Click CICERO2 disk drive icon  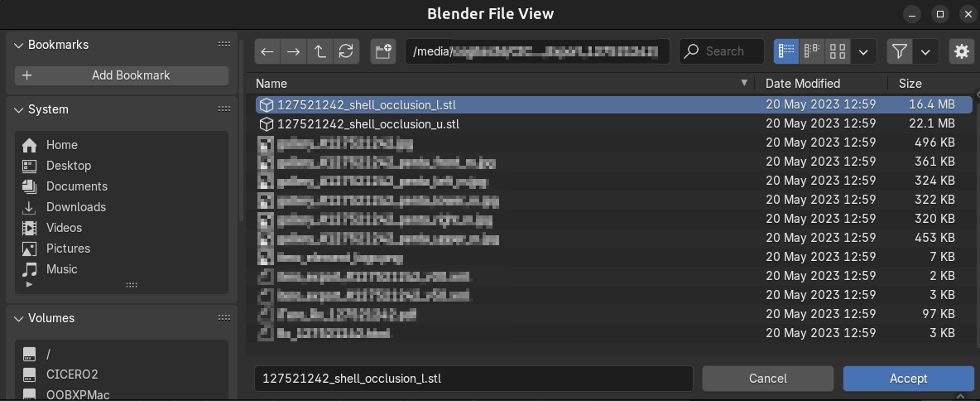[x=29, y=374]
